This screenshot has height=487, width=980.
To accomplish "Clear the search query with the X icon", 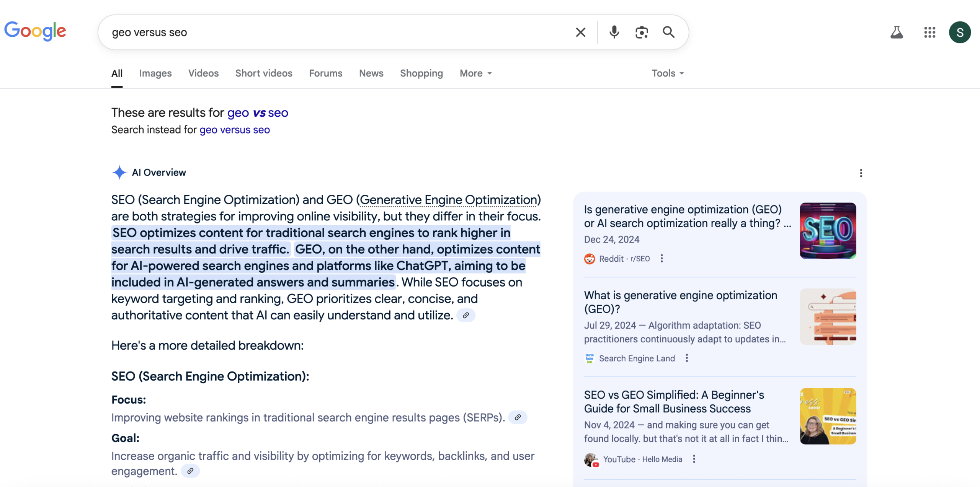I will coord(580,32).
